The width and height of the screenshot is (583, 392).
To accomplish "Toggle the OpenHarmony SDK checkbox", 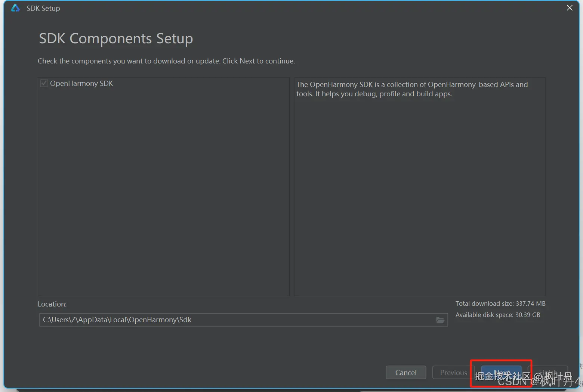I will (44, 83).
